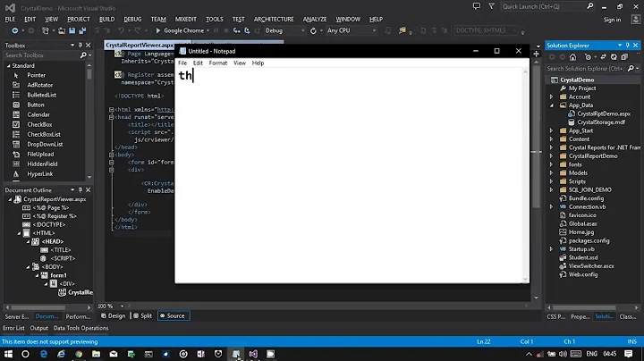Open ENG language indicator in system tray

591,354
